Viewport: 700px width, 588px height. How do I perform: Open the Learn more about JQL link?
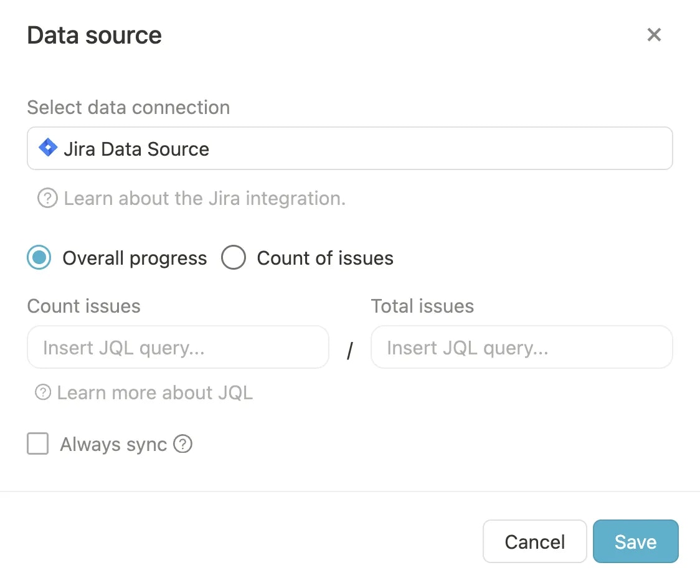[x=154, y=393]
